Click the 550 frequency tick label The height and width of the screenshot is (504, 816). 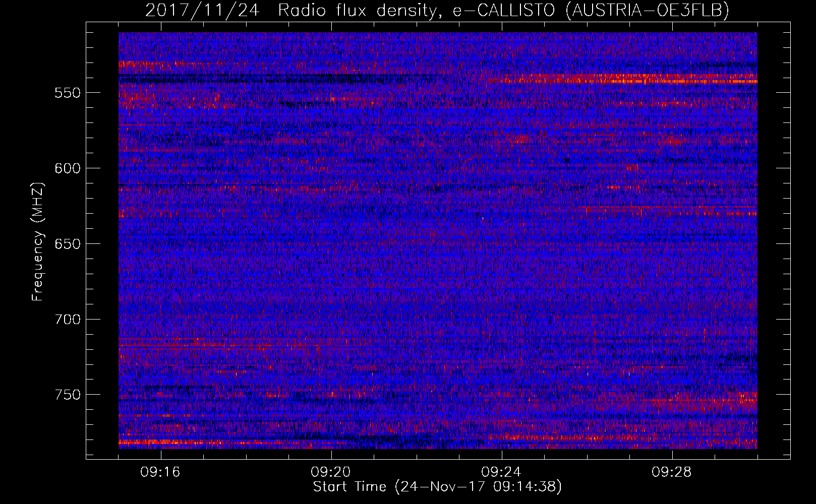pos(68,93)
